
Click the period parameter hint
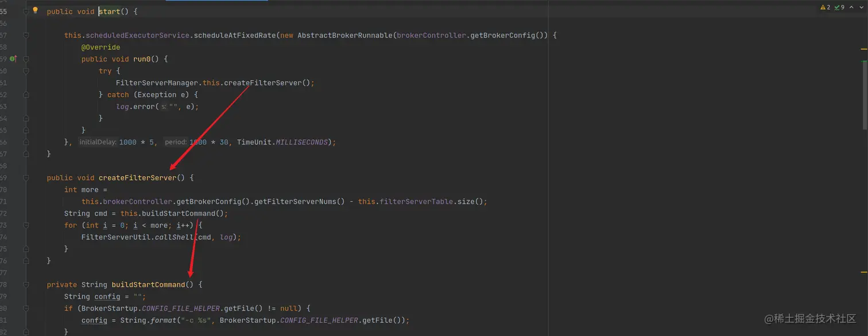pyautogui.click(x=176, y=142)
